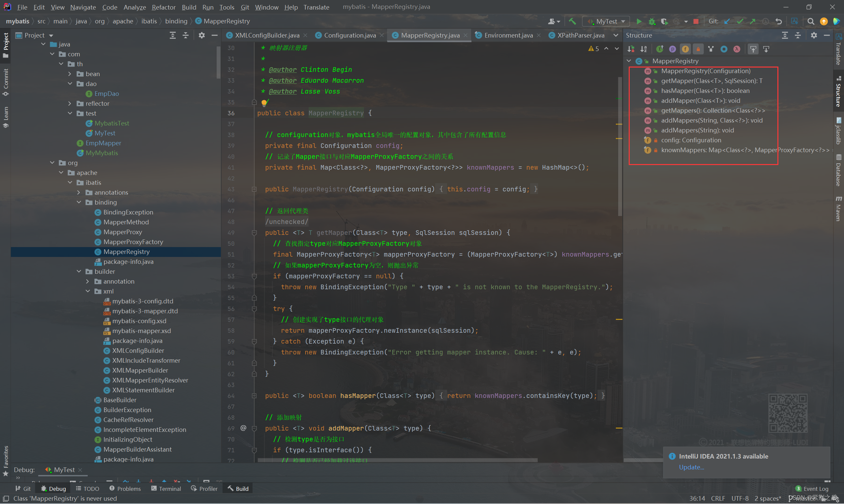Click the orange IDE update arrow icon
Image resolution: width=844 pixels, height=504 pixels.
(824, 21)
